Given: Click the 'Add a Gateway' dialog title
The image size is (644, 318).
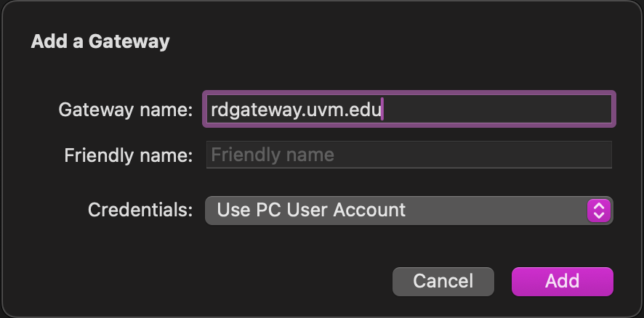Looking at the screenshot, I should click(x=100, y=41).
